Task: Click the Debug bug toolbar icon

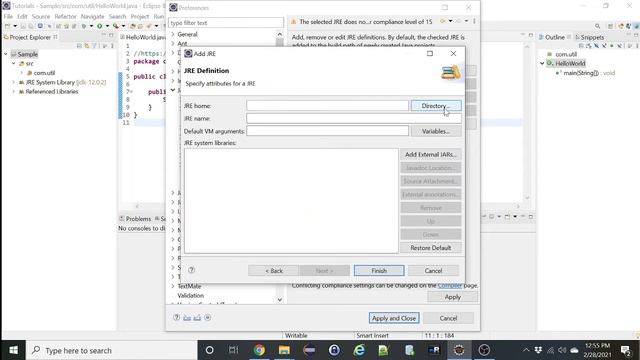Action: tap(84, 26)
